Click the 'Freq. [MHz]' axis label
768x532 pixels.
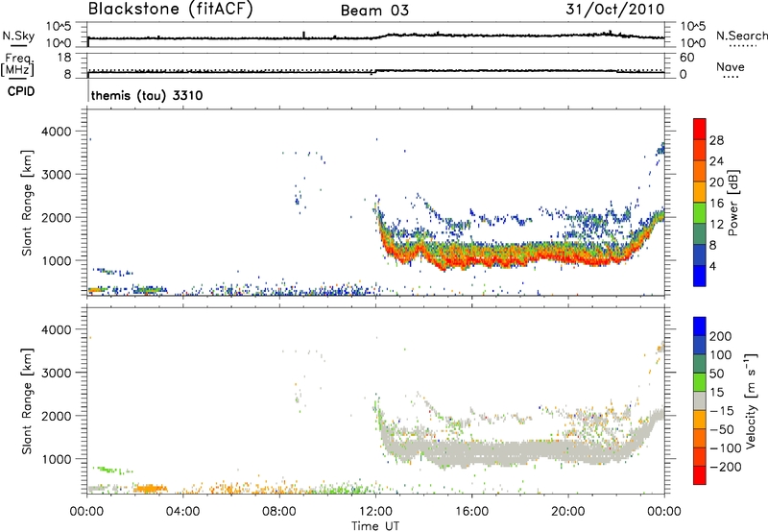coord(17,64)
